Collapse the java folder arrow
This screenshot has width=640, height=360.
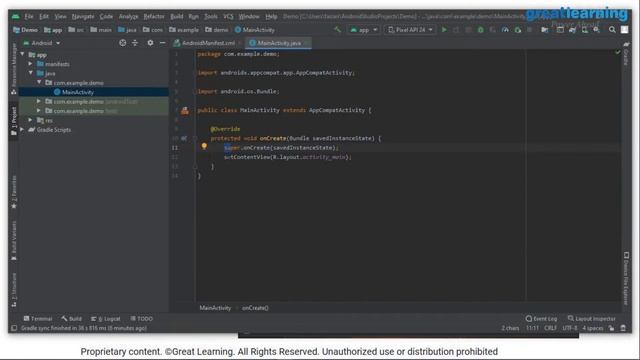pyautogui.click(x=31, y=73)
